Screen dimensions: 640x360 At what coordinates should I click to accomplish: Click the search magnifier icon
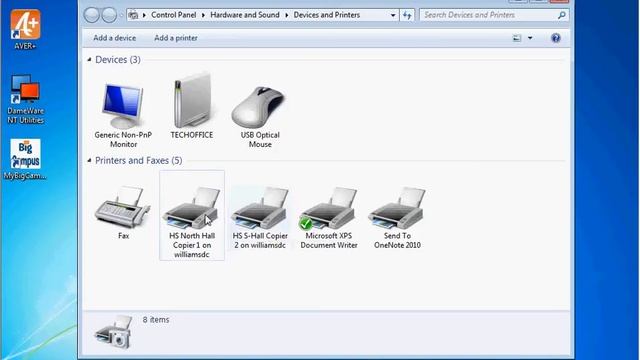562,15
